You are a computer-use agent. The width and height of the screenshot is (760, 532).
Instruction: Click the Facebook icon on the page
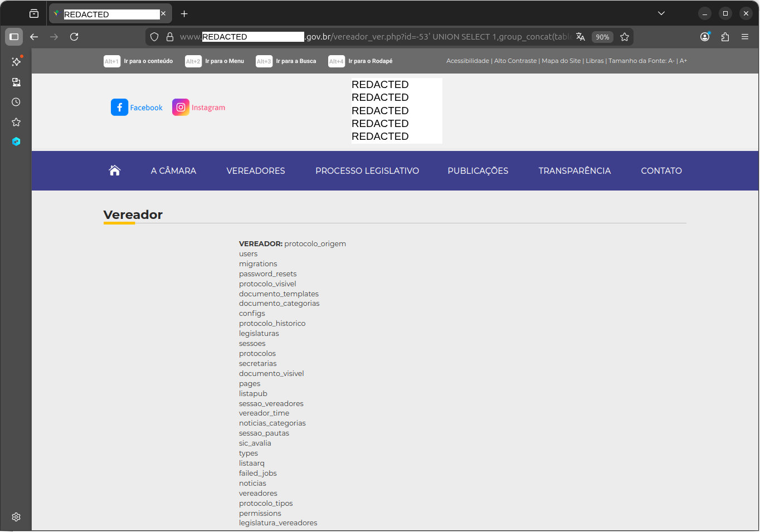click(119, 107)
